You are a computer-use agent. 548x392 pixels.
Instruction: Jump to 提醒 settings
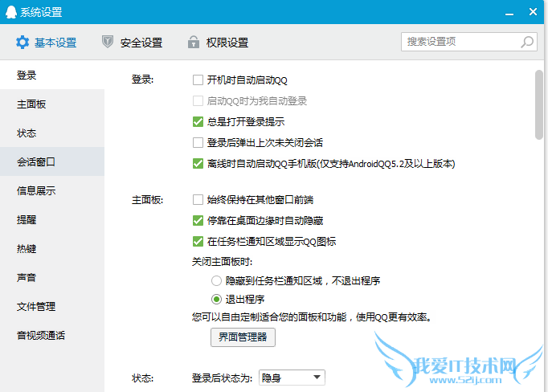click(52, 220)
